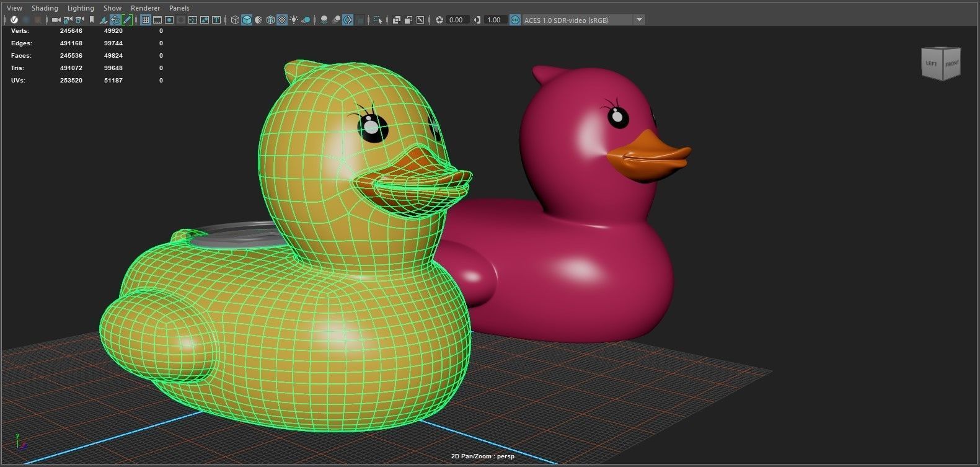The height and width of the screenshot is (467, 980).
Task: Open the Camera Attributes icon
Action: click(79, 20)
